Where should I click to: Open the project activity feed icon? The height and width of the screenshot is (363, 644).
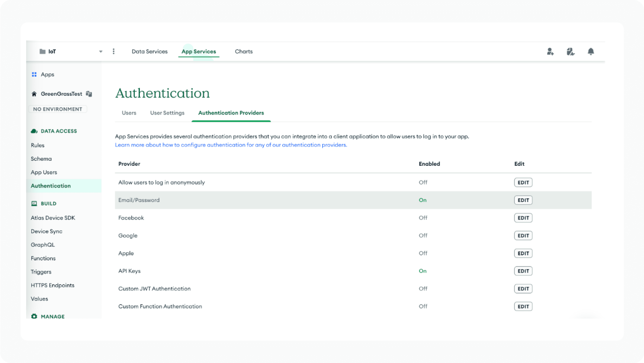coord(570,51)
